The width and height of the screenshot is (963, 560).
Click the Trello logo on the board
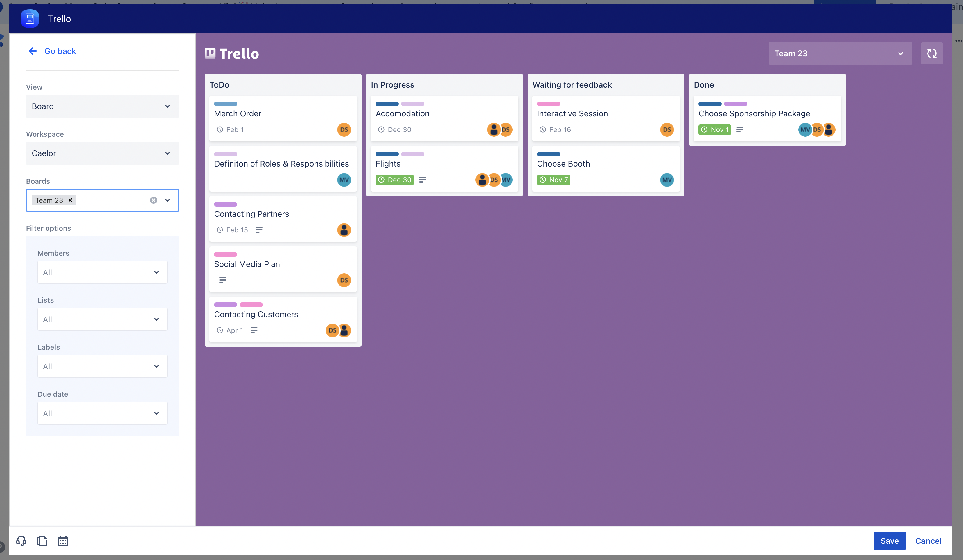coord(232,53)
